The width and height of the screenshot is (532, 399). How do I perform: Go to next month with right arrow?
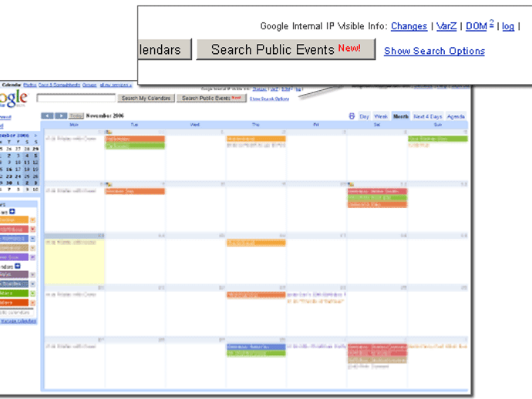coord(62,116)
